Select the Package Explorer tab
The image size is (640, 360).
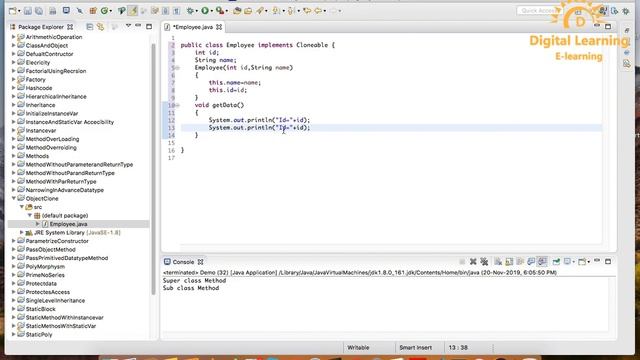point(41,27)
